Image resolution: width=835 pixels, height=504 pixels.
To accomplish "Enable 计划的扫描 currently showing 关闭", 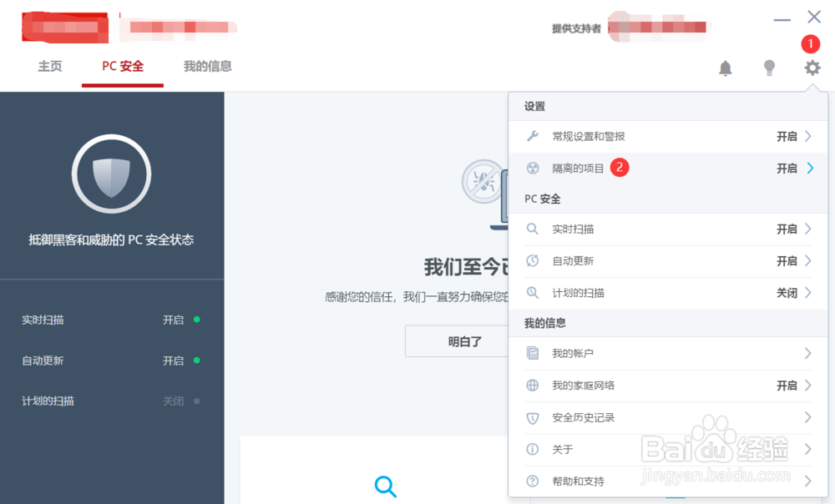I will (x=786, y=293).
